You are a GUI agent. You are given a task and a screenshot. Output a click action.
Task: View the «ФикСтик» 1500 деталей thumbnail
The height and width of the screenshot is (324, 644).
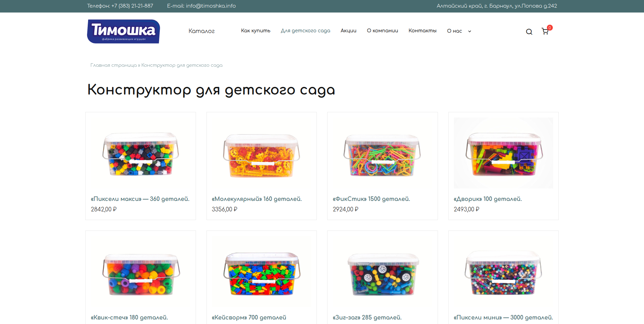(x=382, y=153)
